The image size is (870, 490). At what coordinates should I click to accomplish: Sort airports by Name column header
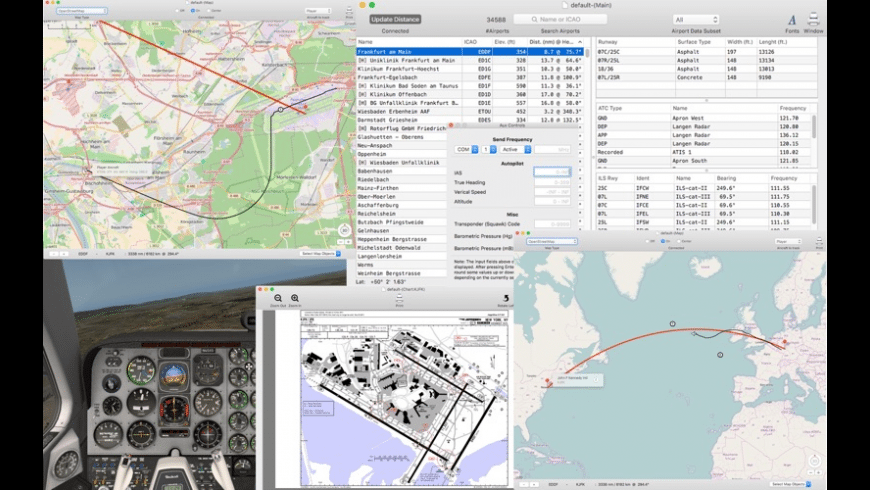(409, 42)
